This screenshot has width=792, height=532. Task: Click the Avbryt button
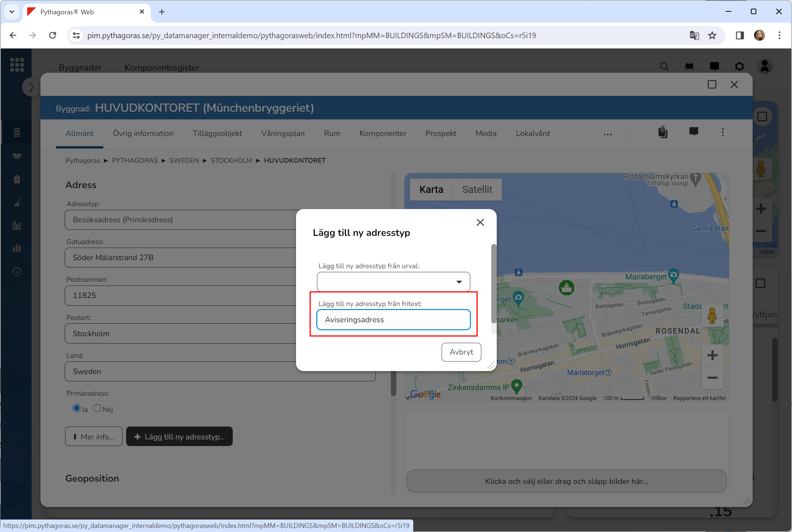461,352
